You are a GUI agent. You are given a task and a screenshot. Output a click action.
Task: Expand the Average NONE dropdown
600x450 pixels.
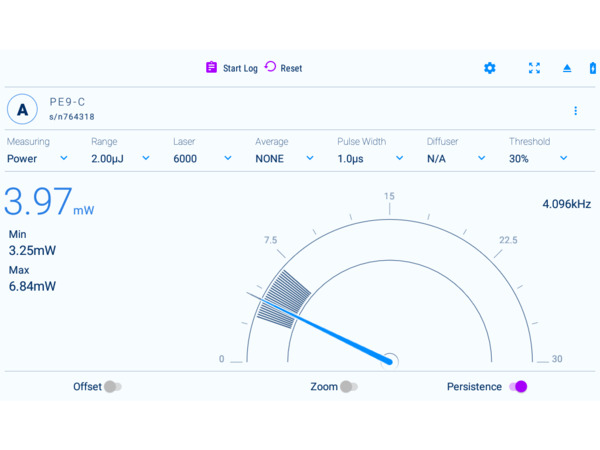click(x=284, y=158)
